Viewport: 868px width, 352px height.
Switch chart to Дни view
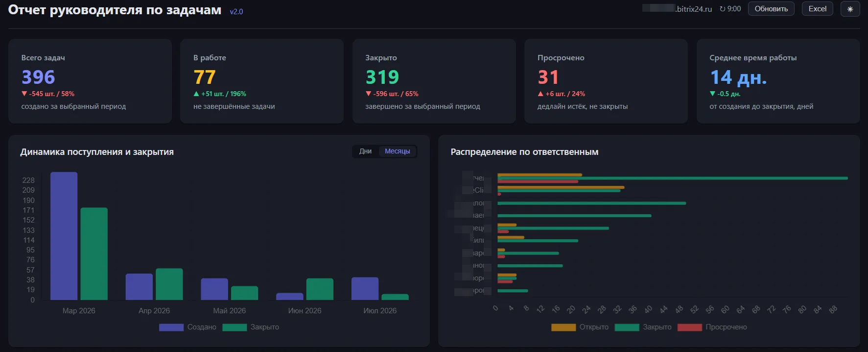tap(365, 151)
